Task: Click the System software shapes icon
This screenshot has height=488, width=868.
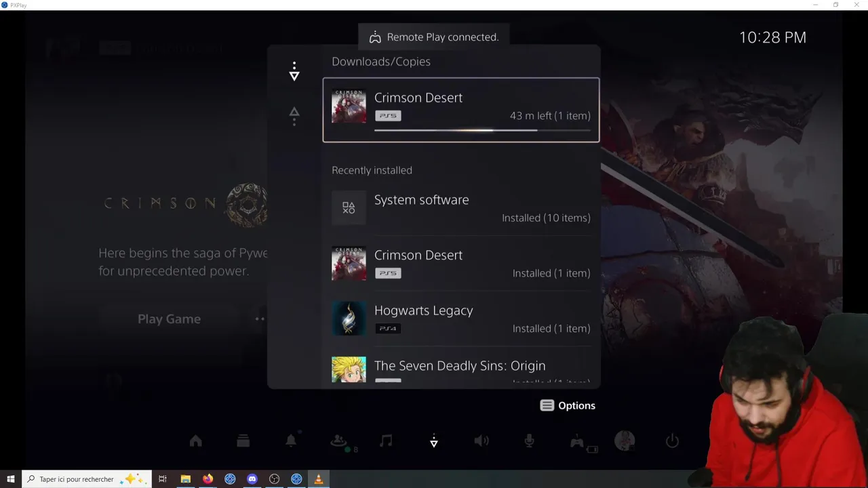Action: (x=349, y=208)
